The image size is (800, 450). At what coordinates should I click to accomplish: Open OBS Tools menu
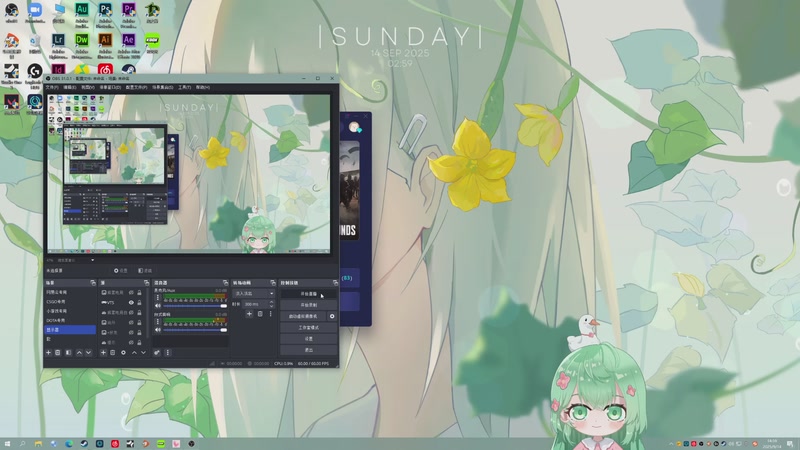[185, 87]
